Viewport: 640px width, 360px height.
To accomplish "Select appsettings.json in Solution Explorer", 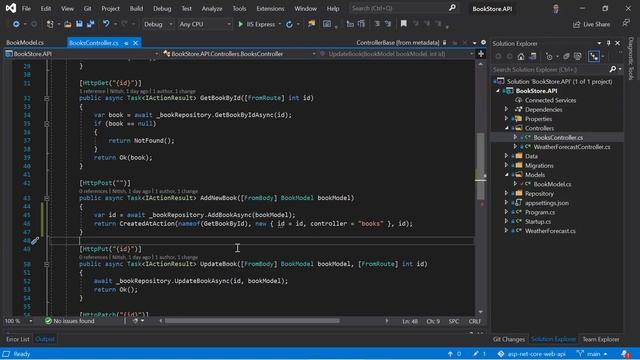I will click(x=547, y=203).
